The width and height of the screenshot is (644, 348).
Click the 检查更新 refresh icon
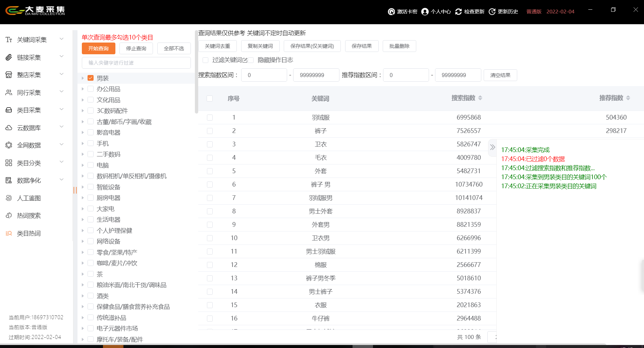(458, 12)
